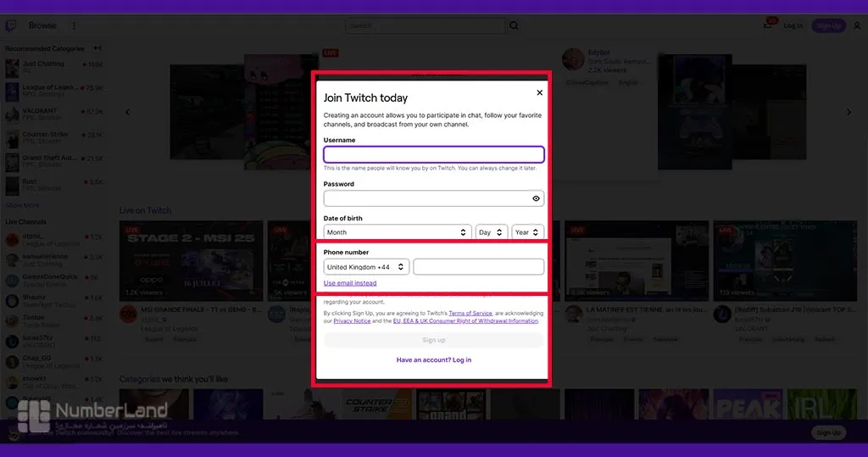Open the Terms of Service link
868x457 pixels.
470,313
